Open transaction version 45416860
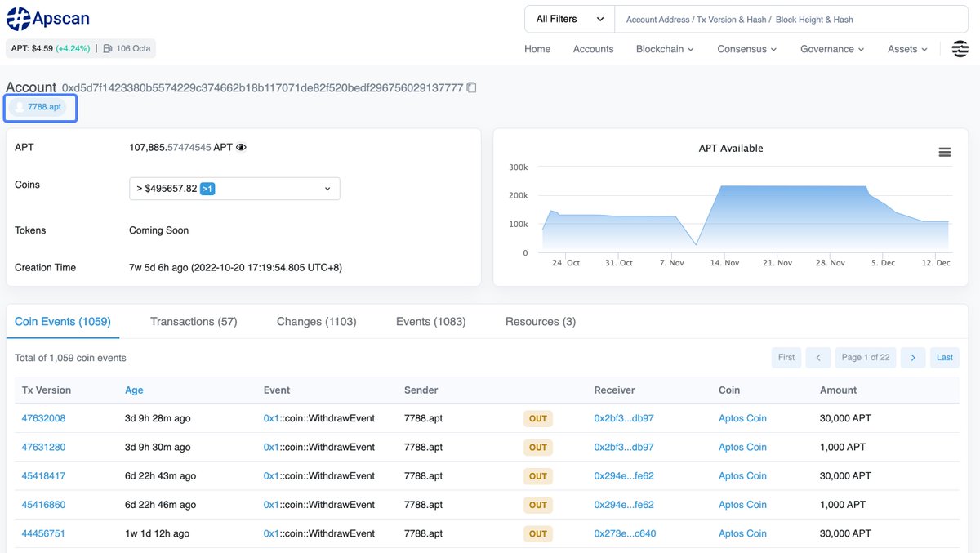The height and width of the screenshot is (553, 980). point(43,505)
